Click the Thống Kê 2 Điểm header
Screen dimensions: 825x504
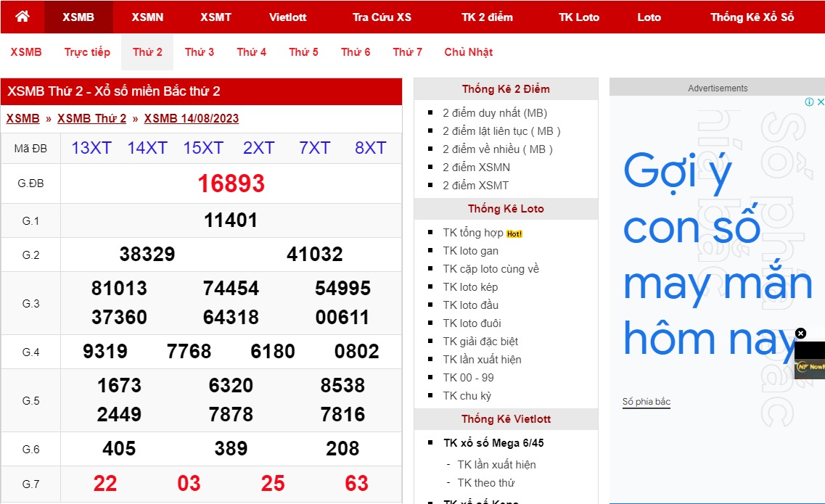coord(506,89)
